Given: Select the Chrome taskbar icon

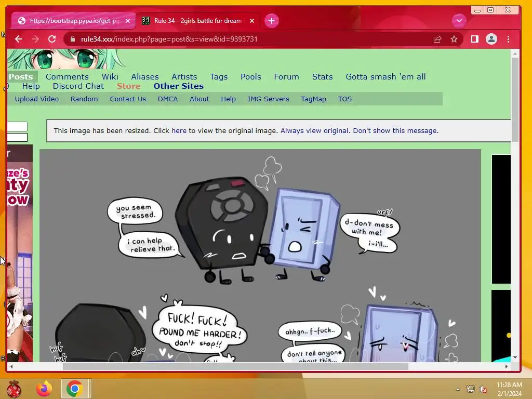Looking at the screenshot, I should click(x=75, y=389).
